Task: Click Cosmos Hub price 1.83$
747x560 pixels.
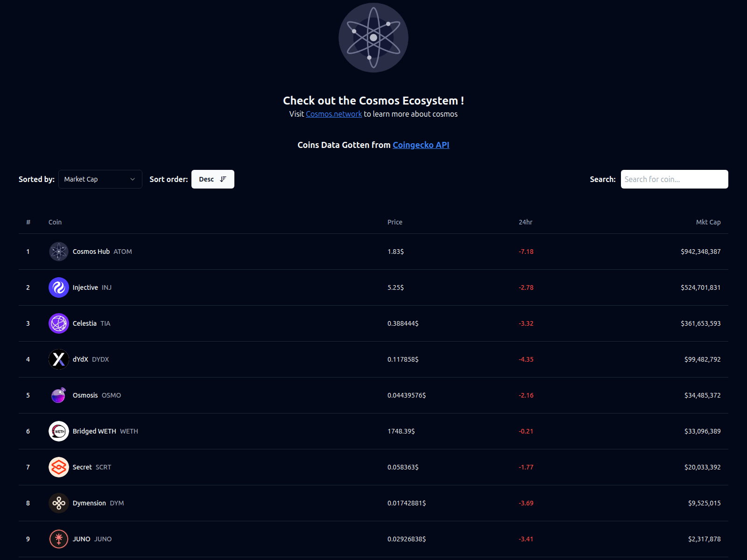Action: [395, 252]
